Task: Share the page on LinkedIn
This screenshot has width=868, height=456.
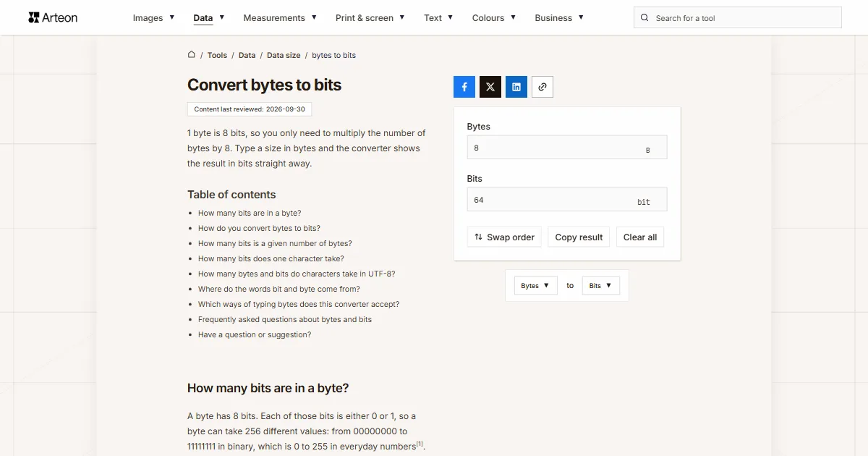Action: click(516, 87)
